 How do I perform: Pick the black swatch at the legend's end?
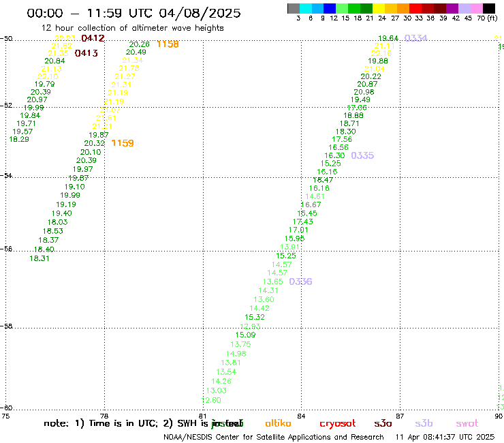[489, 8]
